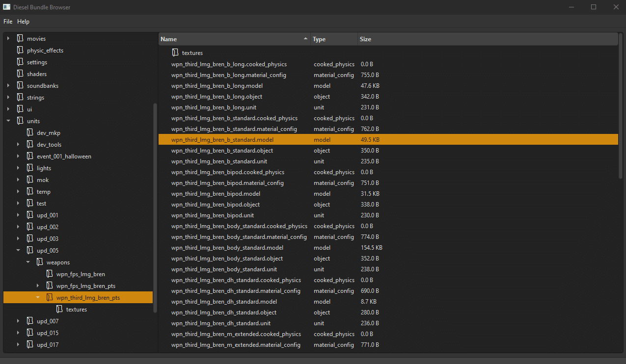The width and height of the screenshot is (626, 364).
Task: Expand the upd_007 tree node
Action: (x=18, y=321)
